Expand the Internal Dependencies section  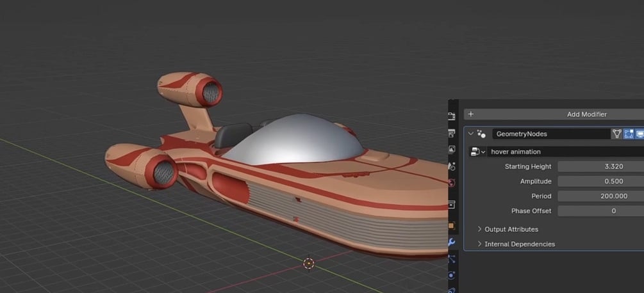pos(516,244)
